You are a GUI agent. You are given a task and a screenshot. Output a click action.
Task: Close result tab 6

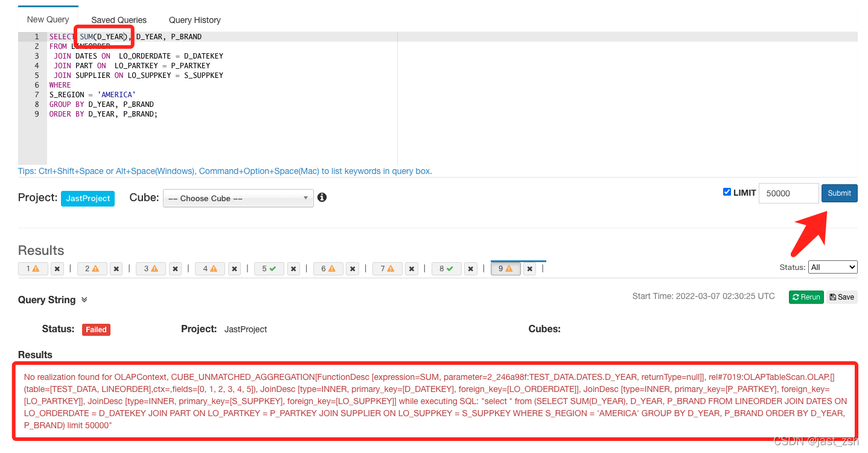[x=353, y=269]
